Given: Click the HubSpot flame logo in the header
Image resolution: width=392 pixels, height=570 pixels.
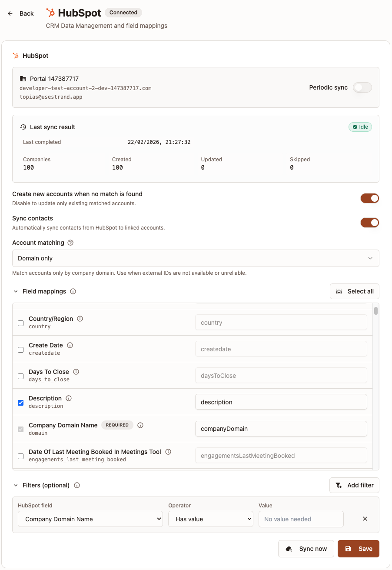Looking at the screenshot, I should (51, 13).
